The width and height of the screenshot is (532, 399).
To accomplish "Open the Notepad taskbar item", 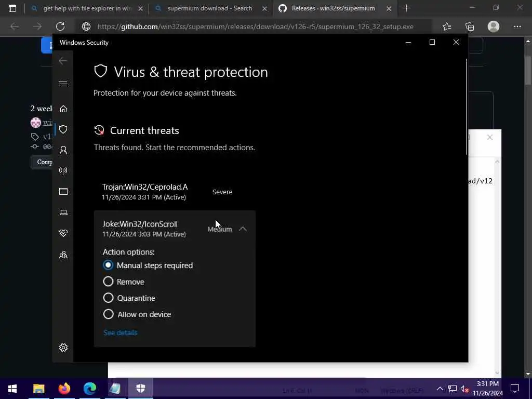I will (115, 389).
